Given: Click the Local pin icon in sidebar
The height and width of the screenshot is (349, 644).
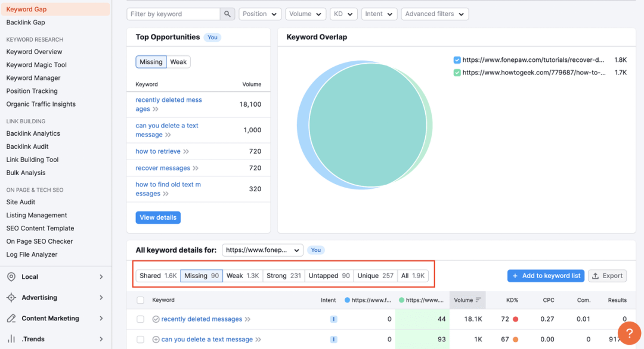Looking at the screenshot, I should 11,277.
